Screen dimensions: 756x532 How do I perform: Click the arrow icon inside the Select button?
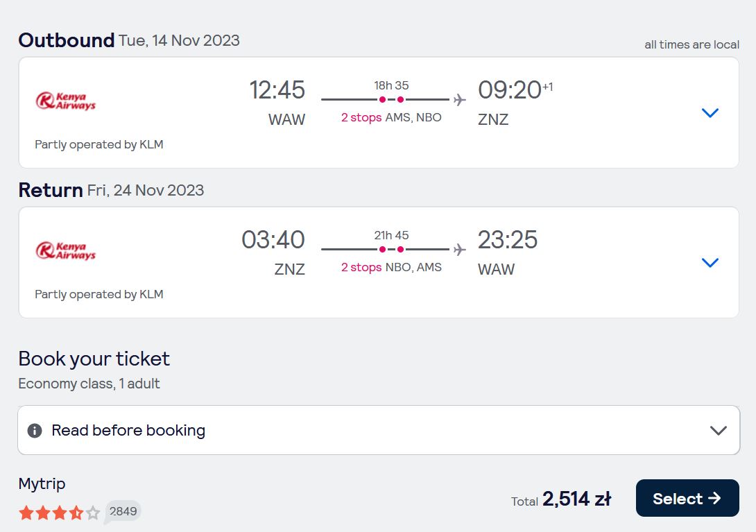tap(714, 498)
